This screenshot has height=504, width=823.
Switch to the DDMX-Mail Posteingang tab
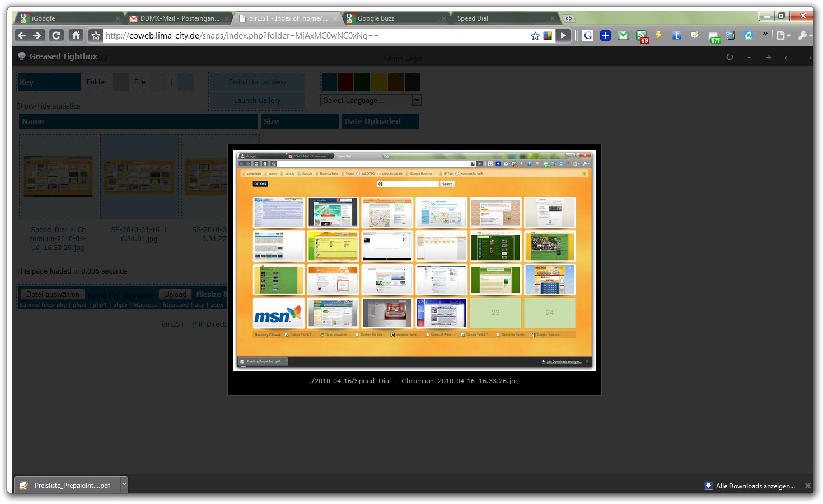(x=179, y=18)
